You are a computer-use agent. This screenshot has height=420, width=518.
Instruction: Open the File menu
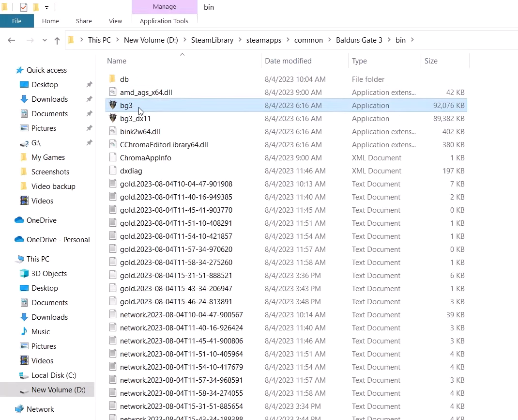coord(16,21)
